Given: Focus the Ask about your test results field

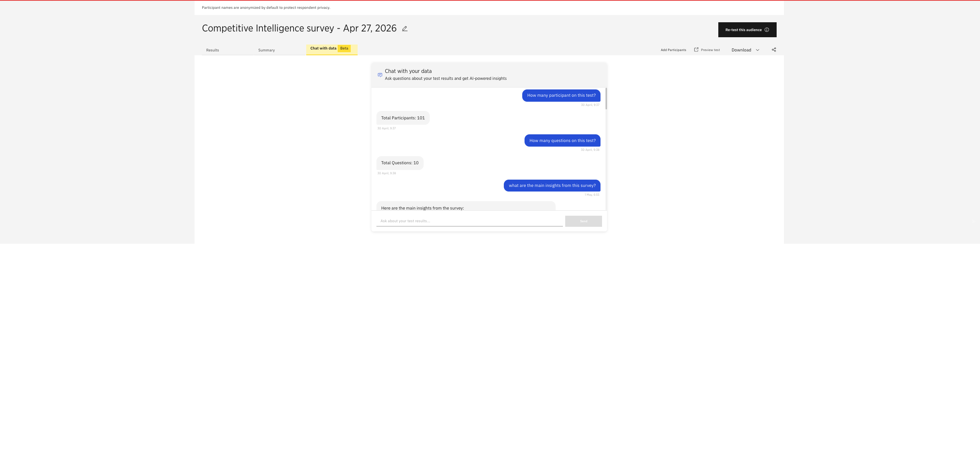Looking at the screenshot, I should (x=469, y=221).
